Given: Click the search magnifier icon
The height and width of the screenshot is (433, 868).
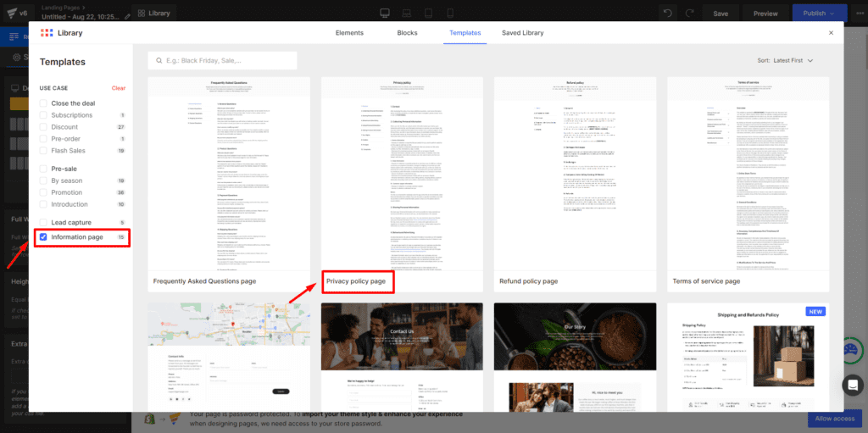Looking at the screenshot, I should pyautogui.click(x=159, y=61).
